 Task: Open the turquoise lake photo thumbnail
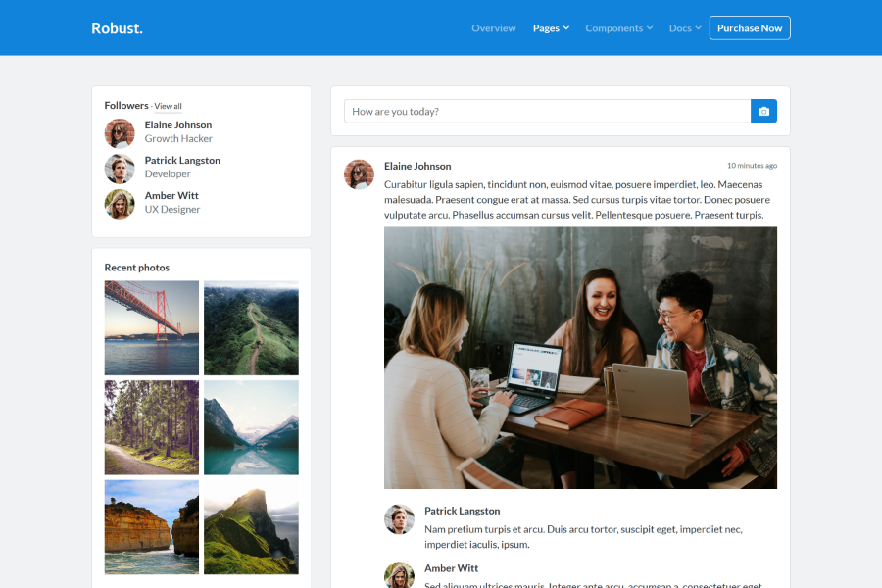pyautogui.click(x=251, y=426)
